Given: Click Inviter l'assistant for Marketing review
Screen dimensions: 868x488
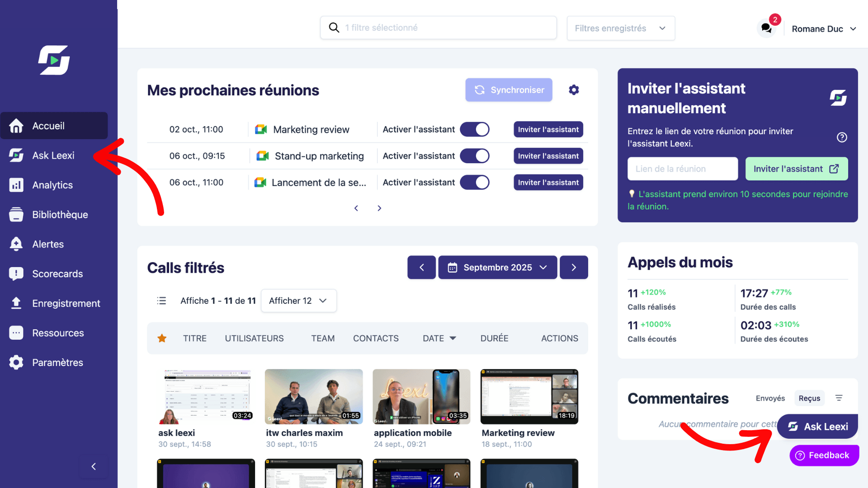Looking at the screenshot, I should click(x=548, y=129).
